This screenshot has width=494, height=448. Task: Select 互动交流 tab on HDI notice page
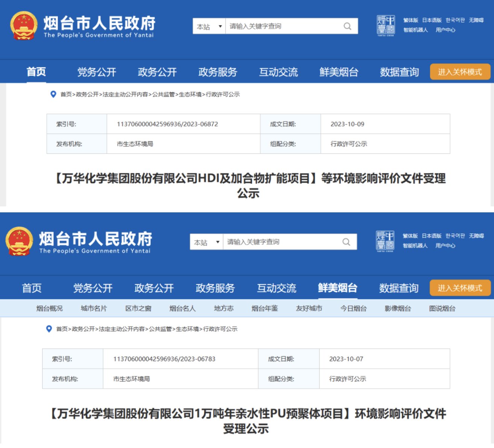point(278,72)
